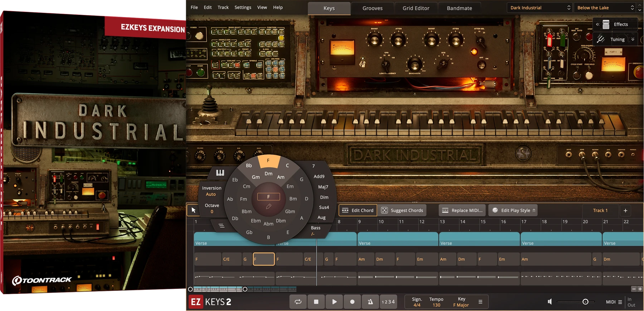Open the Dark Industrial library dropdown
Viewport: 644px width, 311px height.
coord(540,8)
